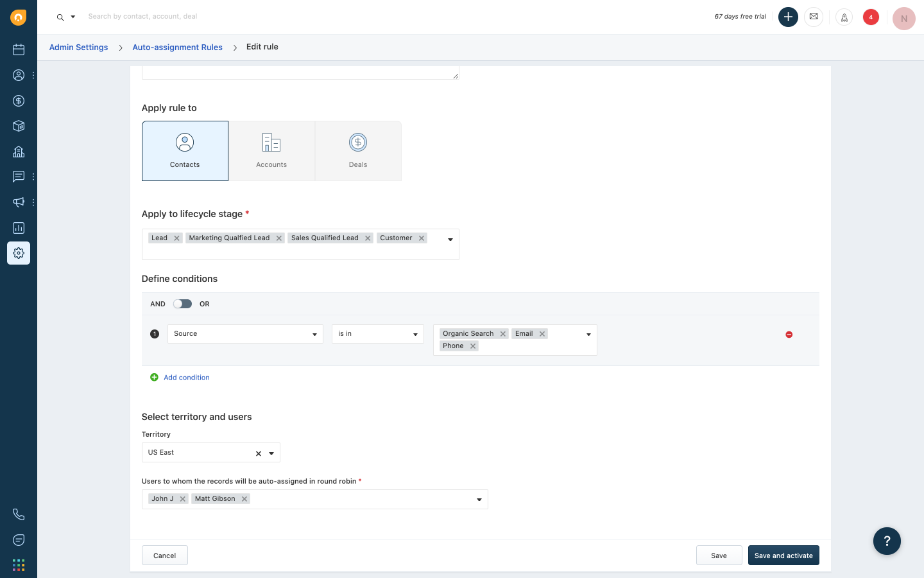Toggle the AND/OR condition switch
924x578 pixels.
pos(182,304)
